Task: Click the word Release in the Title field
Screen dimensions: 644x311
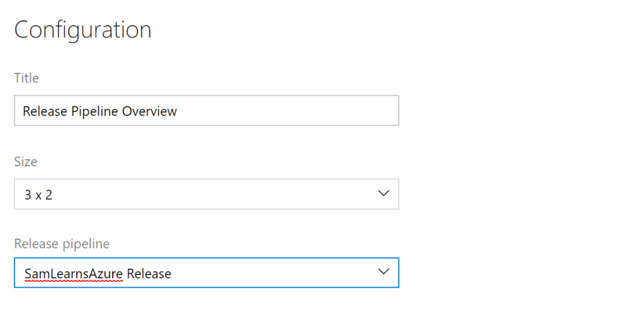Action: click(43, 111)
